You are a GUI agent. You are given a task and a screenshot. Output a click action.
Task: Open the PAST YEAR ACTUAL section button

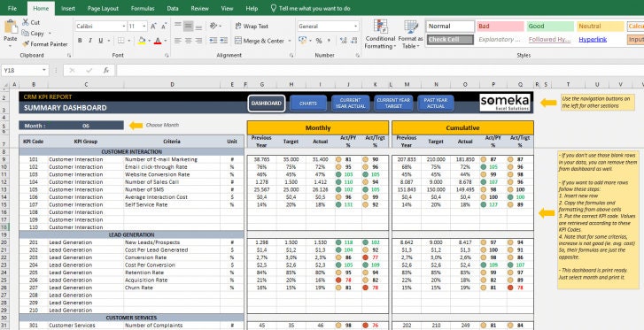pos(436,104)
